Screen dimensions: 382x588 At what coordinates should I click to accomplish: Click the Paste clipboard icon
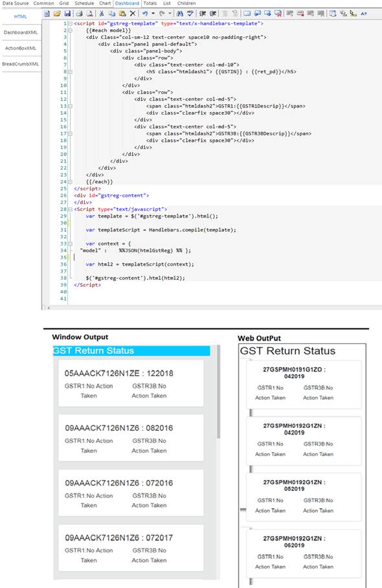tap(122, 14)
